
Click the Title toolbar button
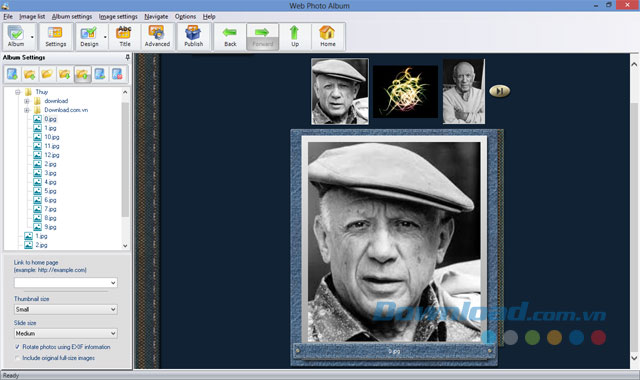(124, 36)
